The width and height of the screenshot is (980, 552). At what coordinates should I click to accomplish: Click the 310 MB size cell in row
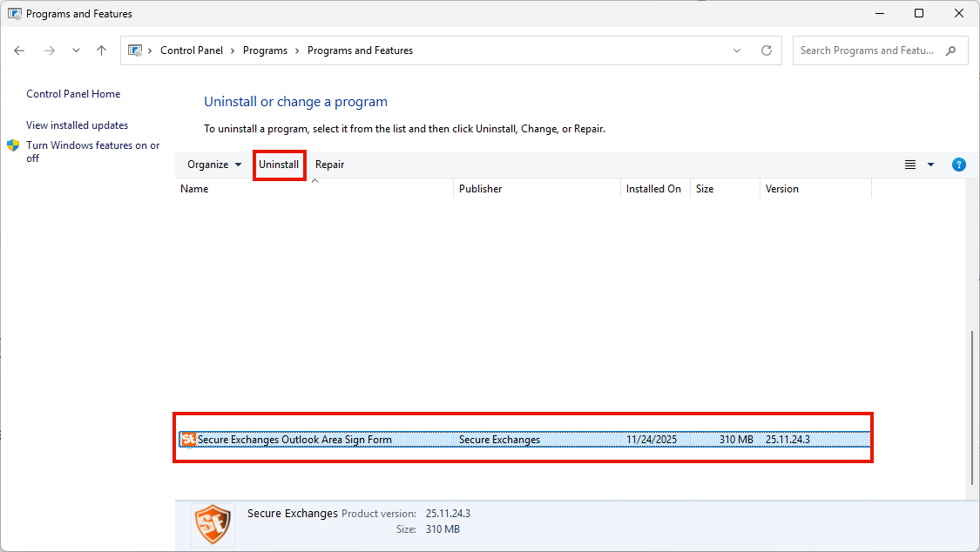[x=736, y=440]
